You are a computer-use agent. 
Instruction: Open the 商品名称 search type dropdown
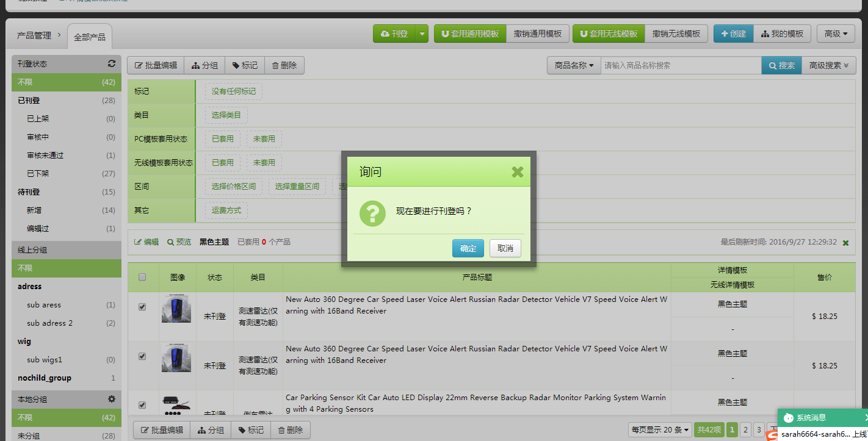click(x=574, y=65)
